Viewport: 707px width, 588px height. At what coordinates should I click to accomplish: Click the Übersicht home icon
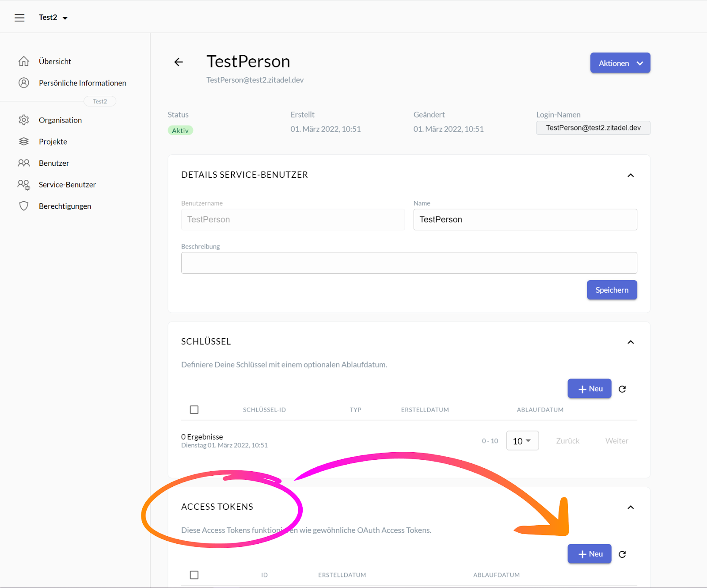24,61
